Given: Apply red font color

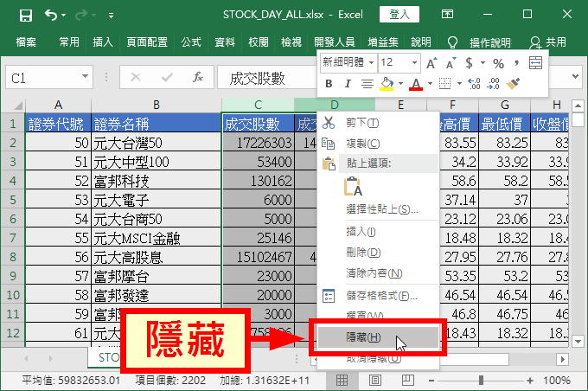Looking at the screenshot, I should coord(416,84).
